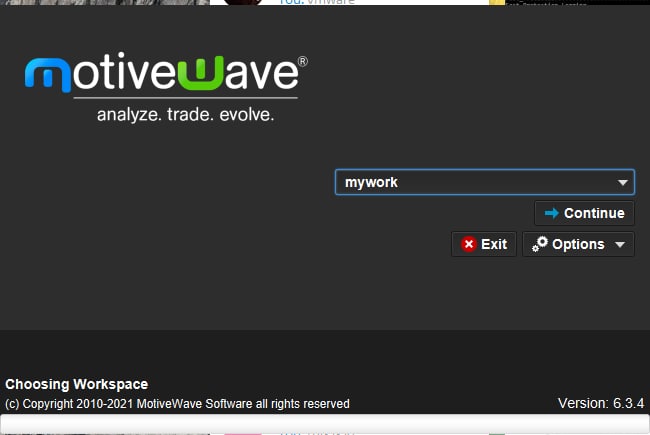Image resolution: width=650 pixels, height=435 pixels.
Task: Click the copyright notice text
Action: (177, 403)
